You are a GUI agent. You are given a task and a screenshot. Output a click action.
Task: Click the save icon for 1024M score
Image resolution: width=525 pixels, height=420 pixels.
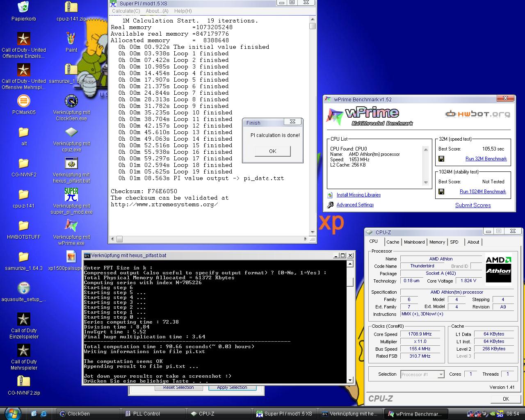441,192
